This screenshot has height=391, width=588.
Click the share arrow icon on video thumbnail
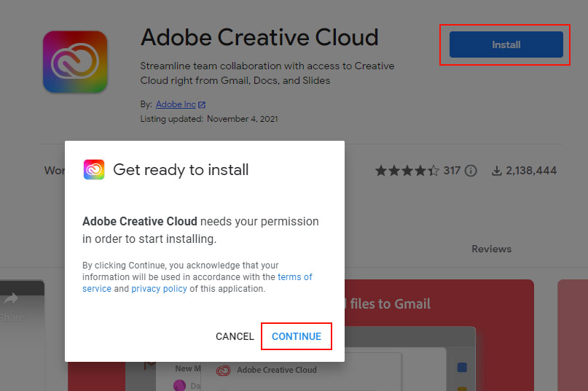[x=10, y=298]
